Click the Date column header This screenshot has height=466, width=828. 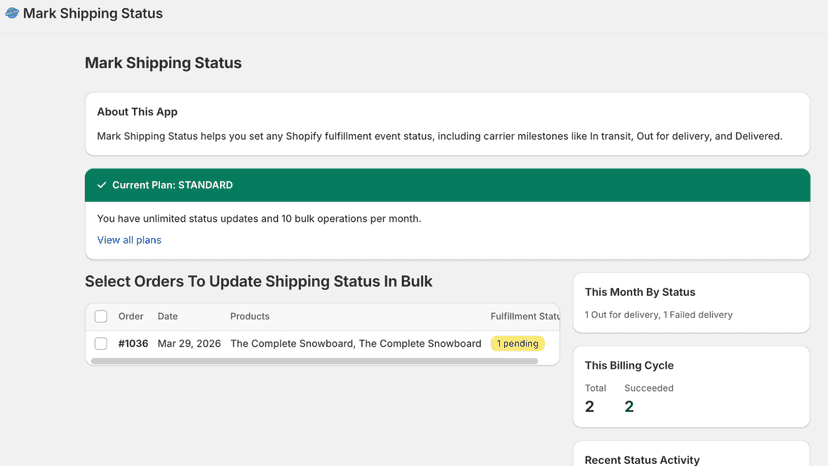click(167, 316)
